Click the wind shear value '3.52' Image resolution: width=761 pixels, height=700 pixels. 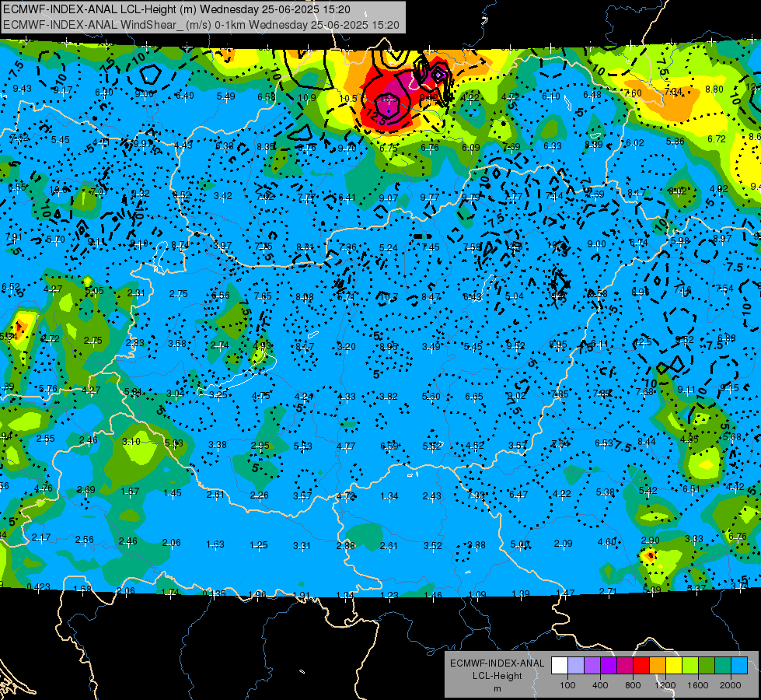pyautogui.click(x=432, y=545)
